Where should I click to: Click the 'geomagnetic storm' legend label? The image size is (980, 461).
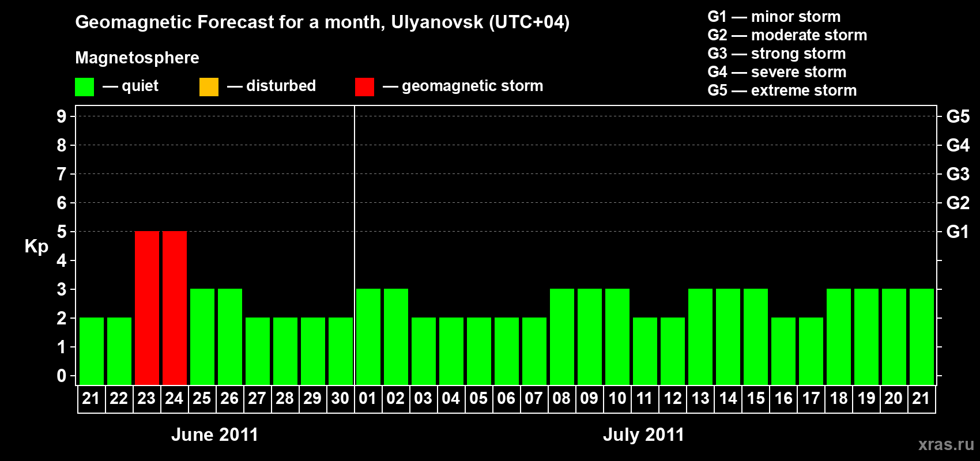point(473,86)
